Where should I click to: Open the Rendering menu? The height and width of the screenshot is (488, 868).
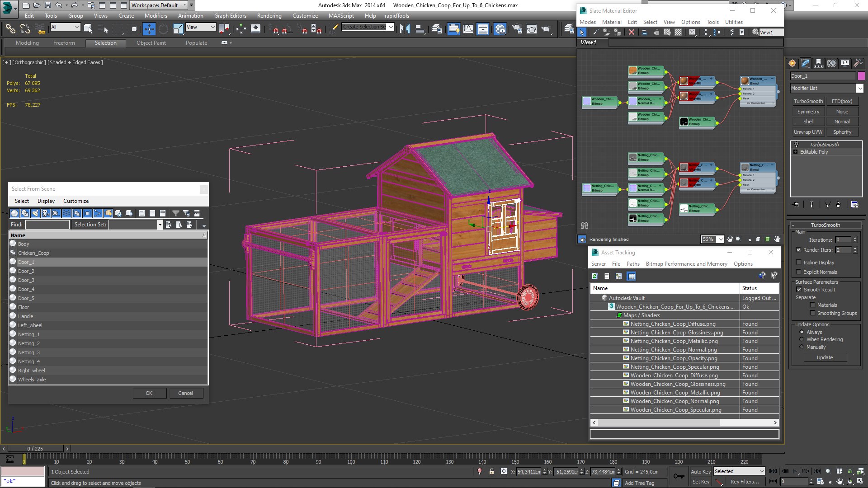(269, 15)
